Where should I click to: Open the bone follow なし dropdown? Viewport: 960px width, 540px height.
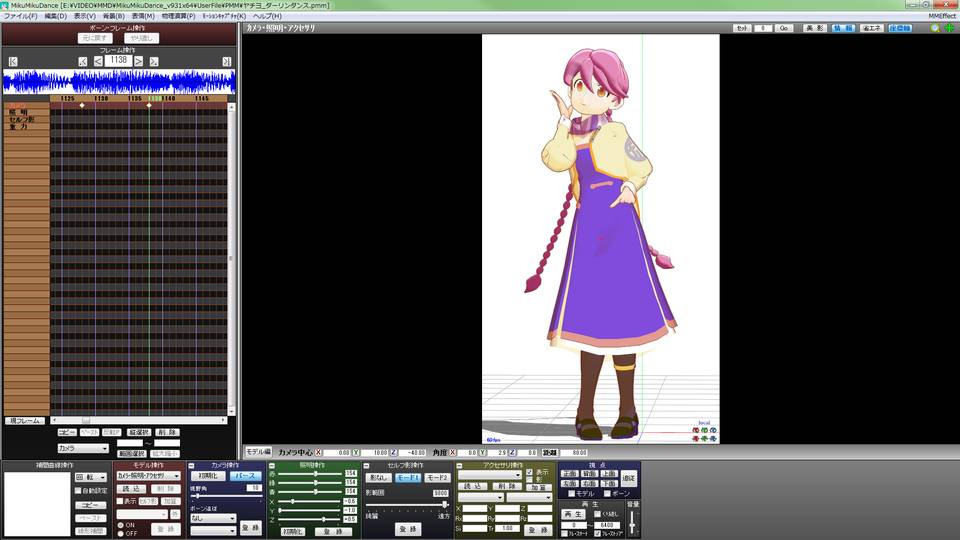(212, 519)
